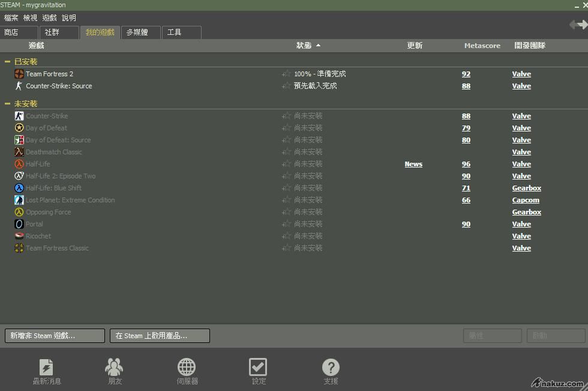This screenshot has width=588, height=391.
Task: Open the 朋友 friends icon
Action: click(114, 367)
